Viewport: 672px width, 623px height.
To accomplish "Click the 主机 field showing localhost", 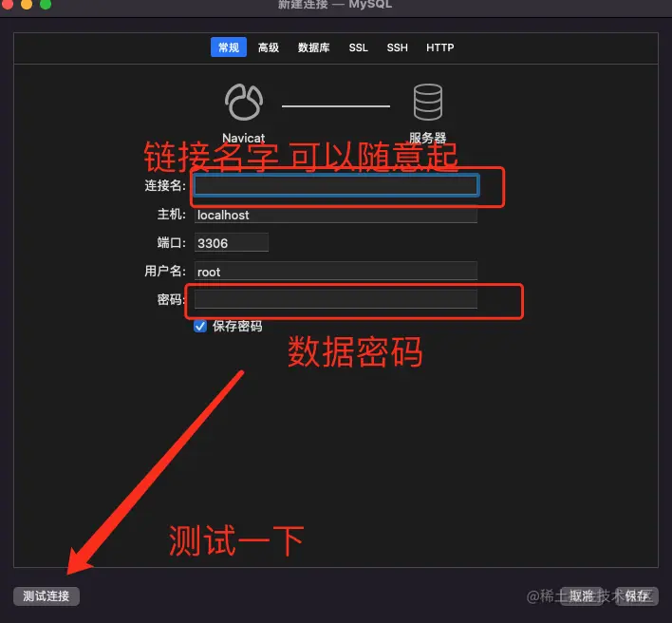I will tap(336, 215).
